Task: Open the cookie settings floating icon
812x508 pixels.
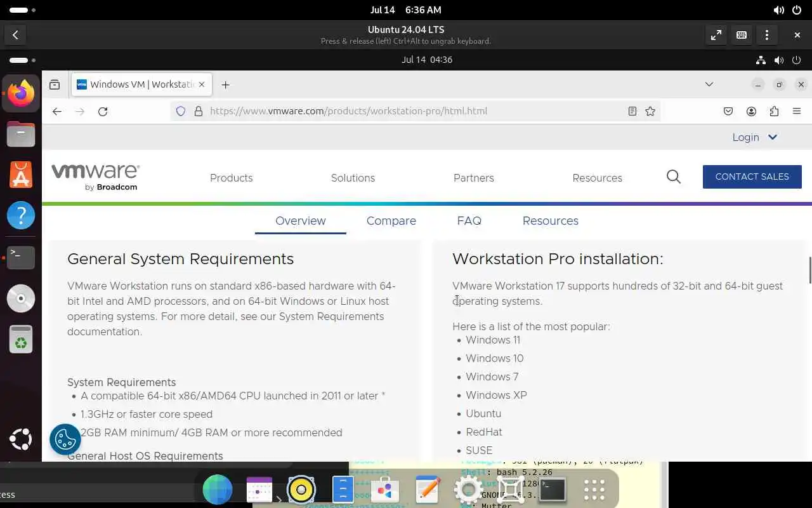Action: click(65, 439)
